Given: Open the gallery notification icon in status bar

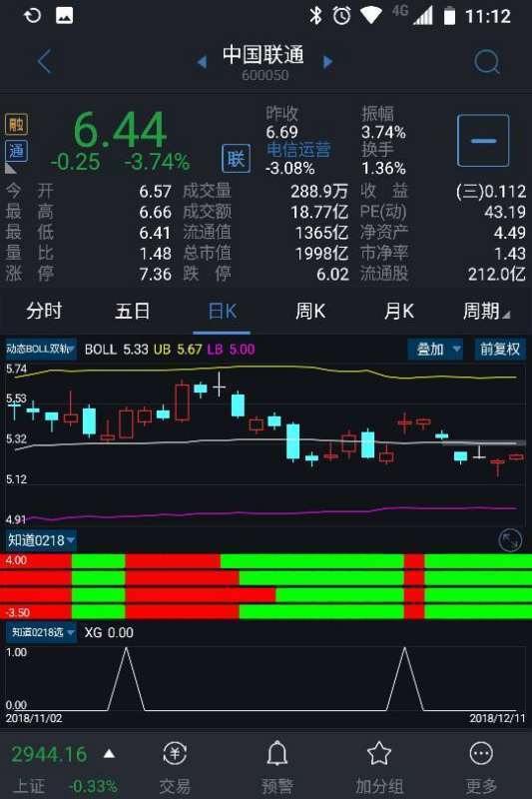Looking at the screenshot, I should [x=64, y=15].
